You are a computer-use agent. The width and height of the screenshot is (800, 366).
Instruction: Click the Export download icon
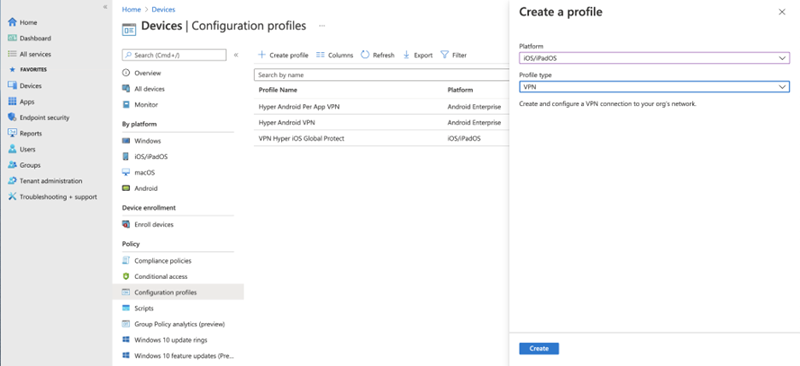407,55
